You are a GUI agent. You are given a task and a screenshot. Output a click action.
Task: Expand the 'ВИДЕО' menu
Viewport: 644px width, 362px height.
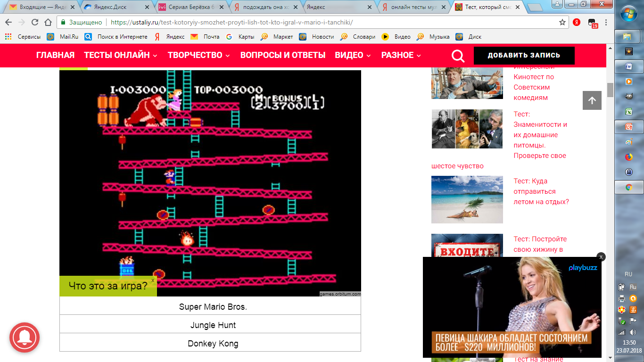[x=353, y=55]
